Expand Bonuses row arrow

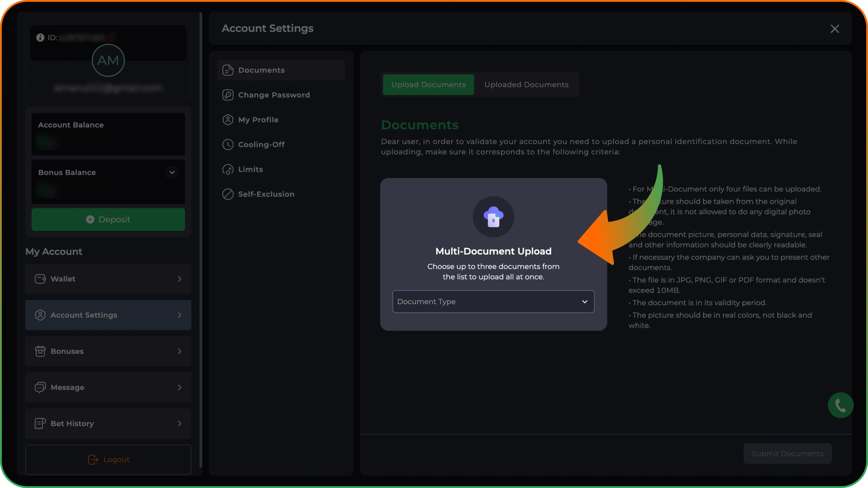coord(179,351)
